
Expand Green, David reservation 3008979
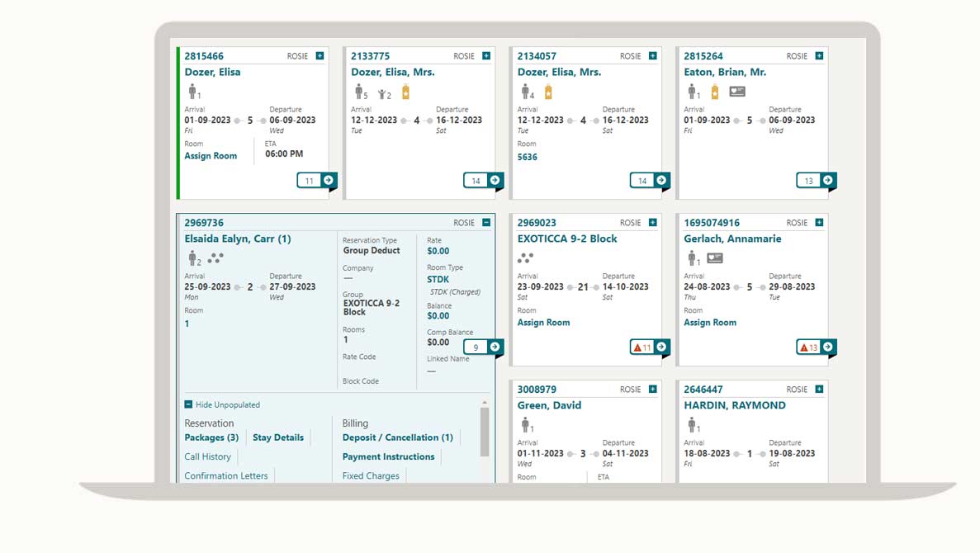pos(653,390)
